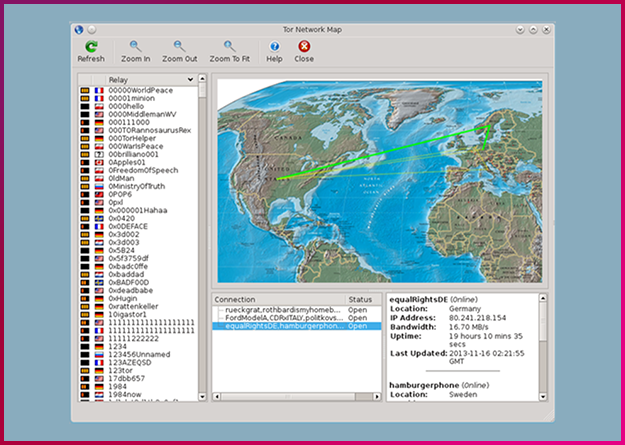This screenshot has height=445, width=625.
Task: Select relay 0000hello in the list
Action: pyautogui.click(x=126, y=106)
